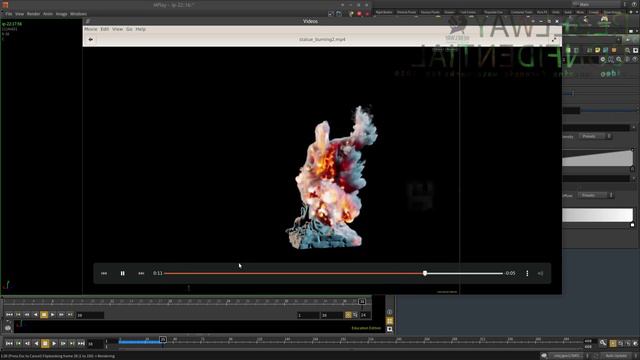
Task: Open MPlay Render menu
Action: click(33, 14)
